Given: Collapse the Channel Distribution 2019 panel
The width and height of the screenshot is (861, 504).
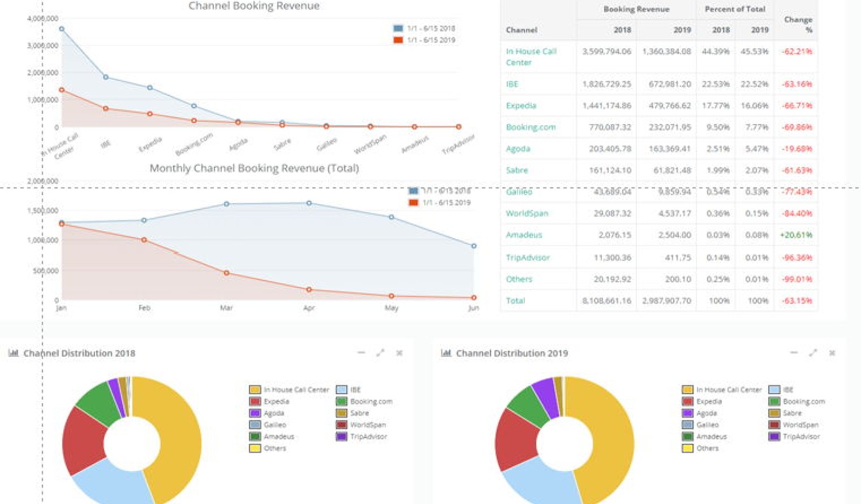Looking at the screenshot, I should point(794,353).
